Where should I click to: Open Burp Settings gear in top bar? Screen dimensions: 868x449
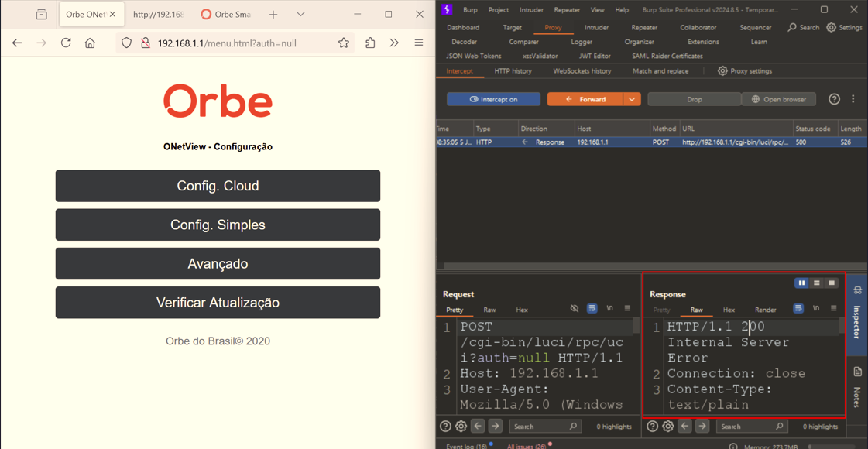tap(844, 27)
